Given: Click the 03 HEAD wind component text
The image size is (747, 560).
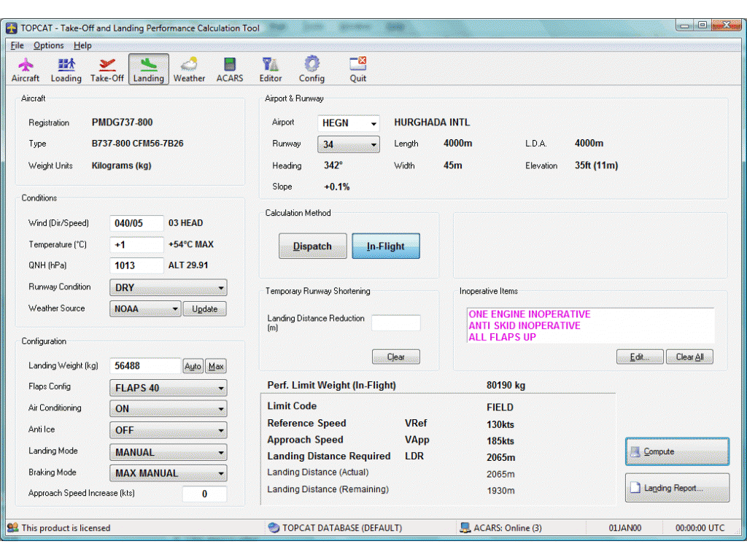Looking at the screenshot, I should pos(185,223).
